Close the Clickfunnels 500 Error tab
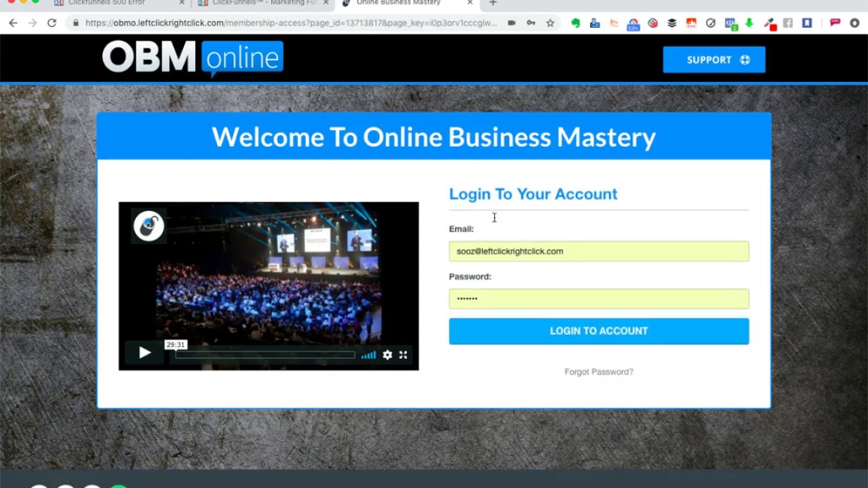 (182, 3)
